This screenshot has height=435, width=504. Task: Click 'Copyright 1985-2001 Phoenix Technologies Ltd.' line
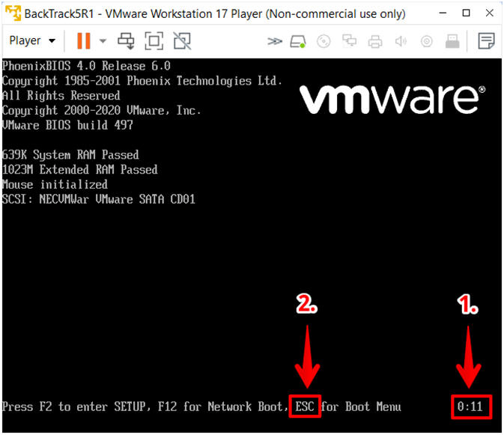(x=142, y=81)
